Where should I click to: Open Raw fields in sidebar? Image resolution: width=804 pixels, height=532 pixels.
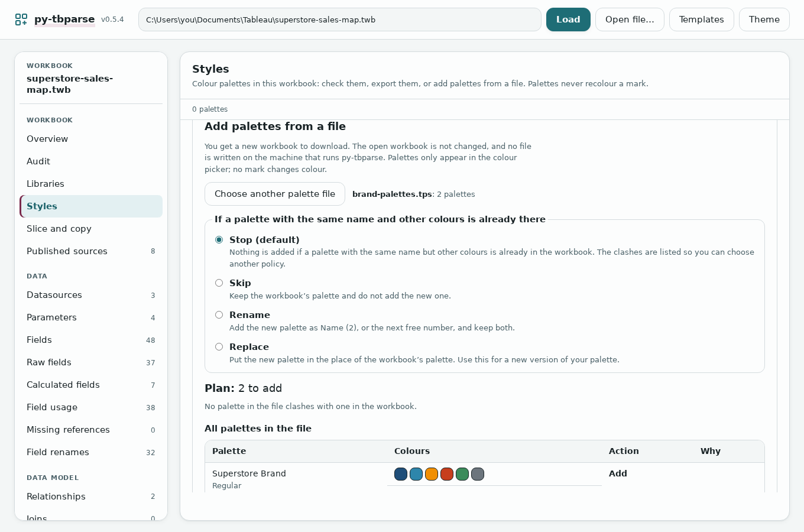pyautogui.click(x=91, y=362)
